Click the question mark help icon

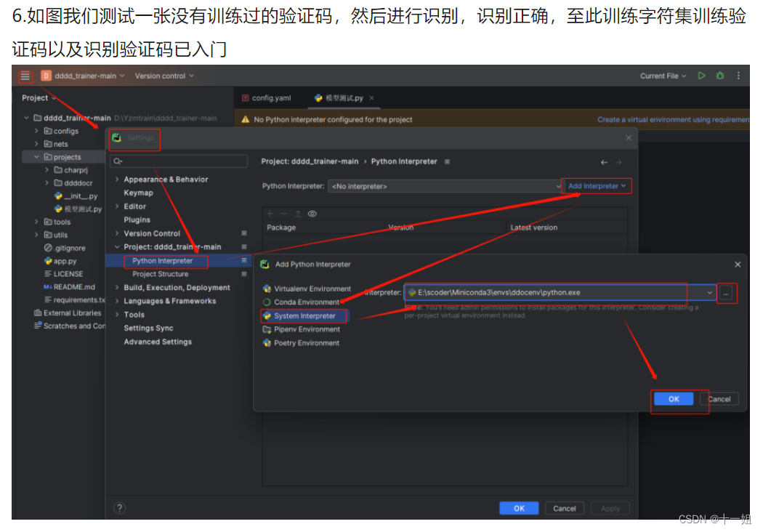tap(119, 508)
